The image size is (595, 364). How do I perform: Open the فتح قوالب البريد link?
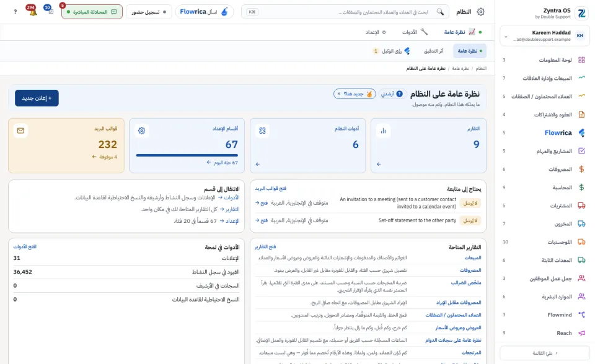(x=271, y=188)
